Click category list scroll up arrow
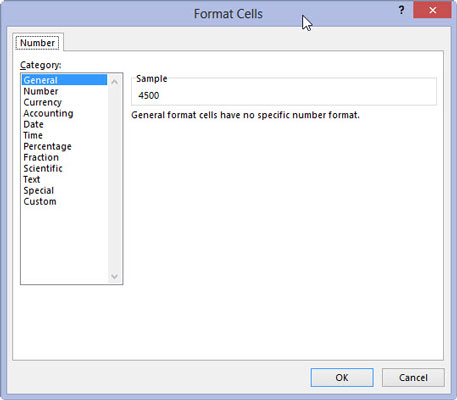The image size is (457, 400). tap(114, 82)
